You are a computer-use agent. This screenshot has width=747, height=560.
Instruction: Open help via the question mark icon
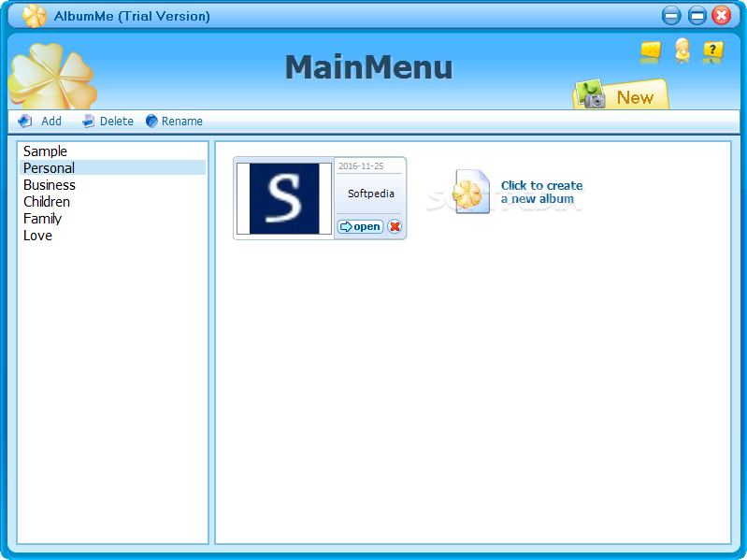[x=712, y=52]
